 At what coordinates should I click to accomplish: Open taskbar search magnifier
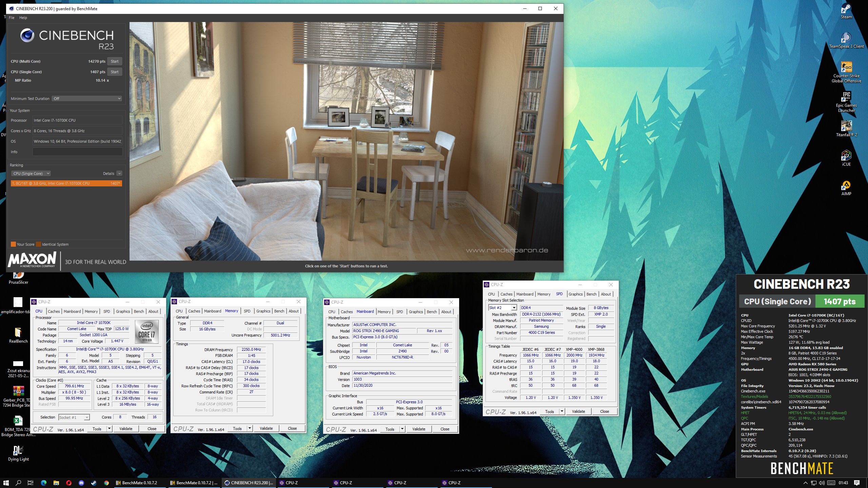(x=18, y=483)
